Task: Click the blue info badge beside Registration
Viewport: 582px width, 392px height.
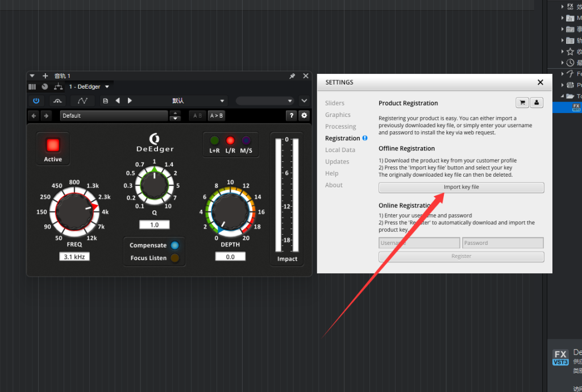Action: pos(365,138)
